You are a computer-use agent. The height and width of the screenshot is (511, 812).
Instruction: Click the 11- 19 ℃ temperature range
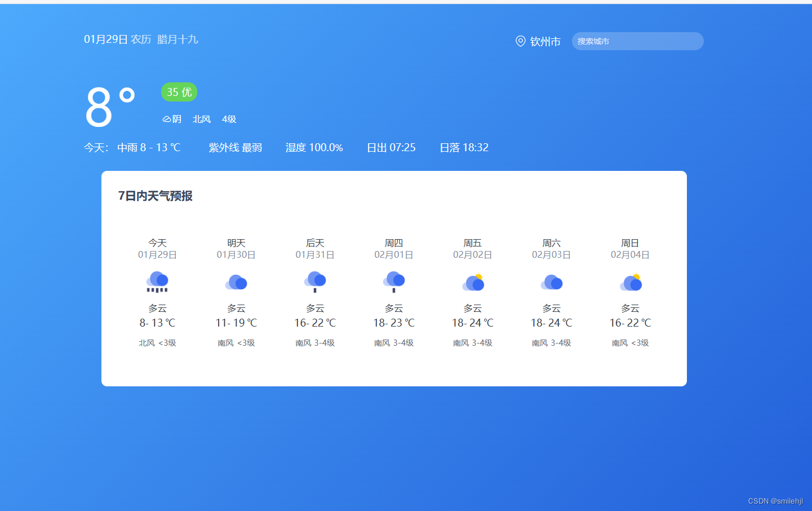click(x=236, y=323)
